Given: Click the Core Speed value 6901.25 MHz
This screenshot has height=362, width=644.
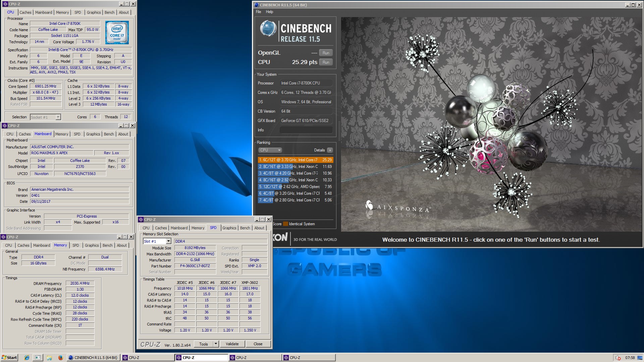Looking at the screenshot, I should tap(46, 86).
